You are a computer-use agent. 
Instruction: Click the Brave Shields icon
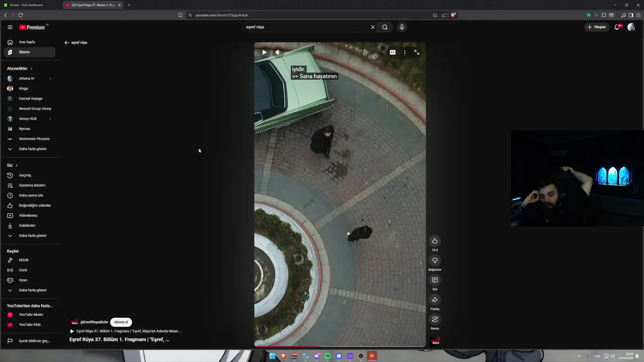(x=453, y=15)
